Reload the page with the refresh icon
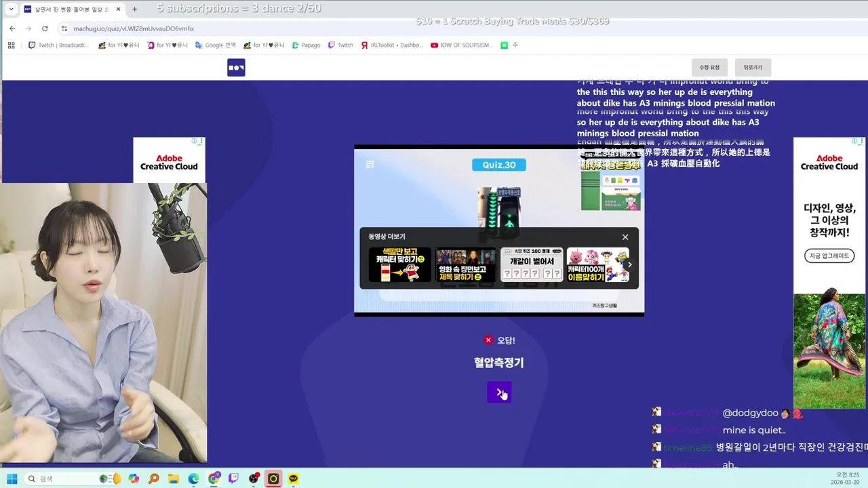The width and height of the screenshot is (868, 488). [45, 28]
